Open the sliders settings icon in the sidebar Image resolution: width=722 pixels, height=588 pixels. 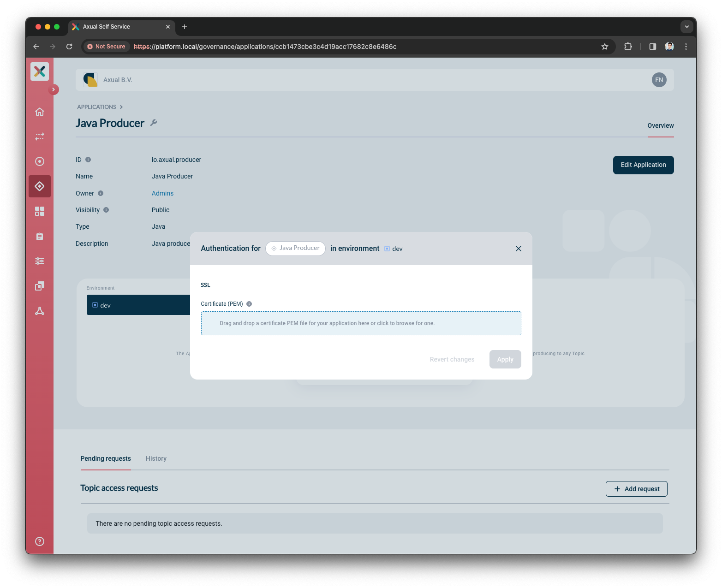click(x=40, y=261)
